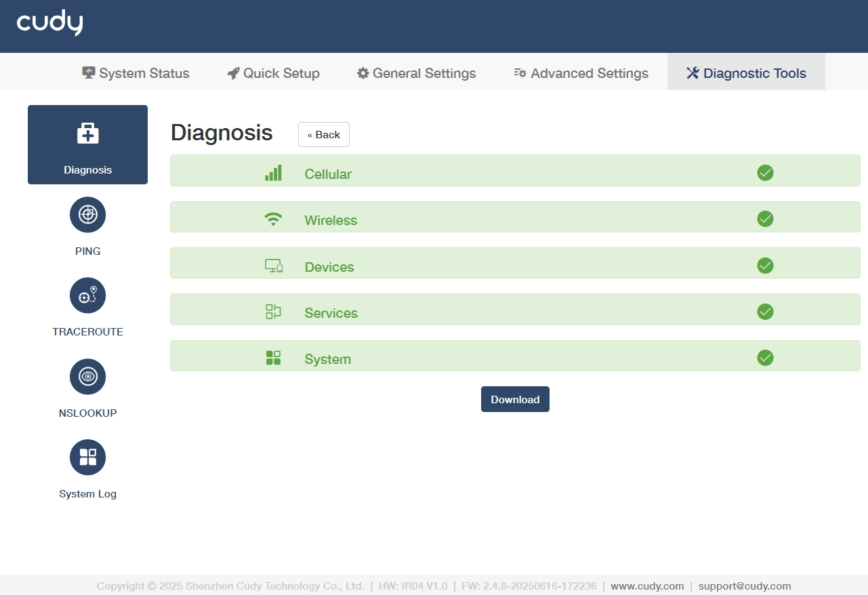Select the TRACEROUTE icon

[87, 295]
